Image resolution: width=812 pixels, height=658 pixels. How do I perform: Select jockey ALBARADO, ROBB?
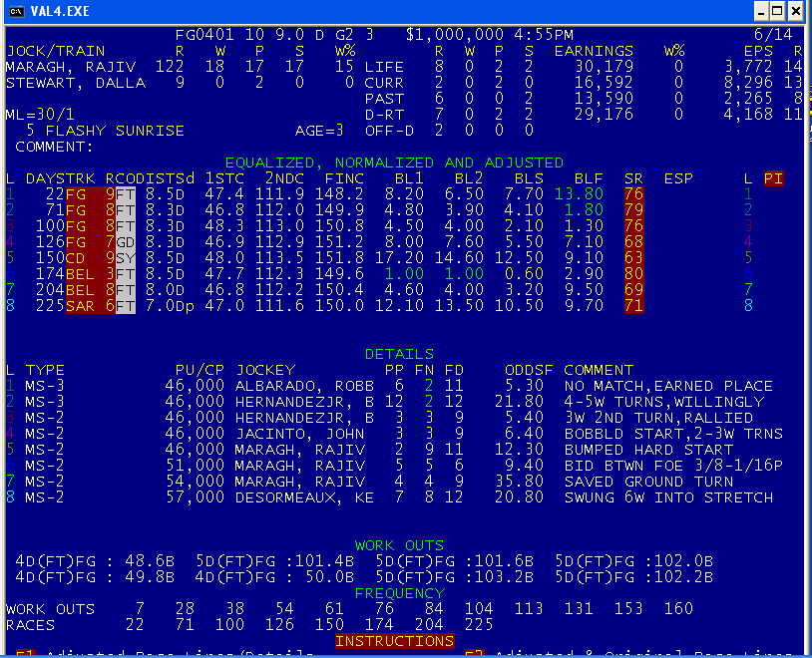304,386
